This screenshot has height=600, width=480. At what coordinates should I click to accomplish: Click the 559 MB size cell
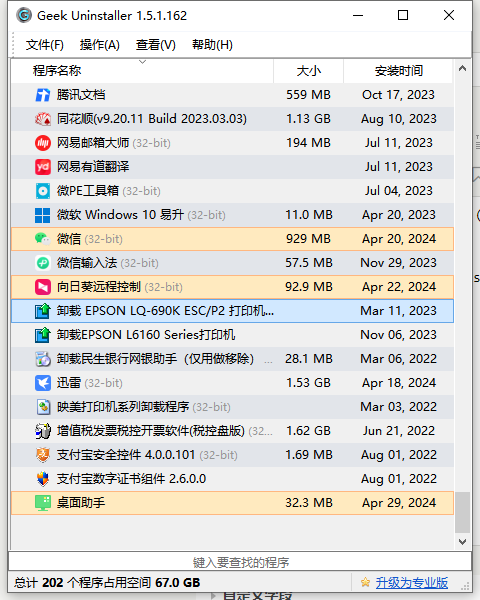pos(309,95)
